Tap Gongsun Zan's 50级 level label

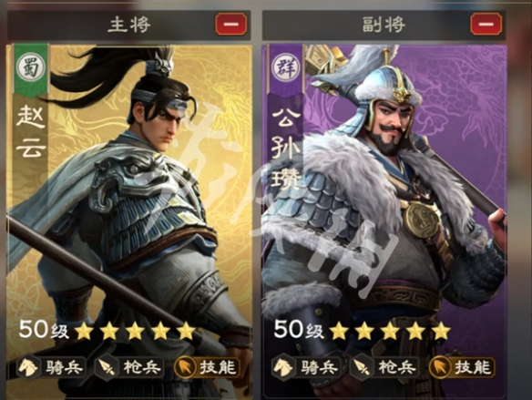(299, 330)
